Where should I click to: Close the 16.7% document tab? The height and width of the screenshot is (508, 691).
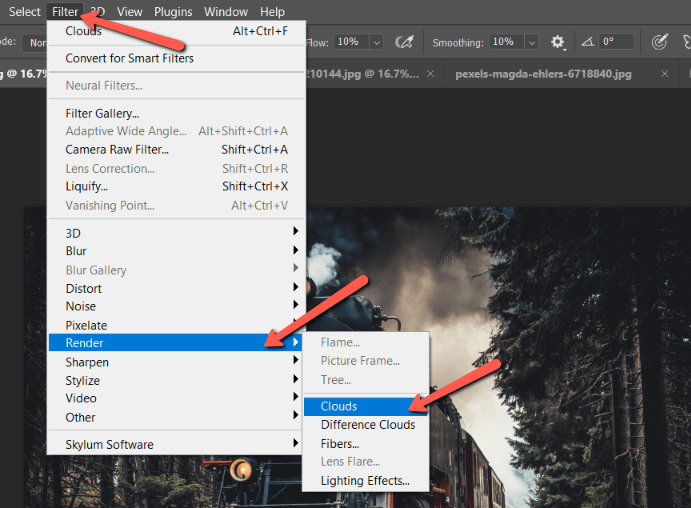coord(430,74)
